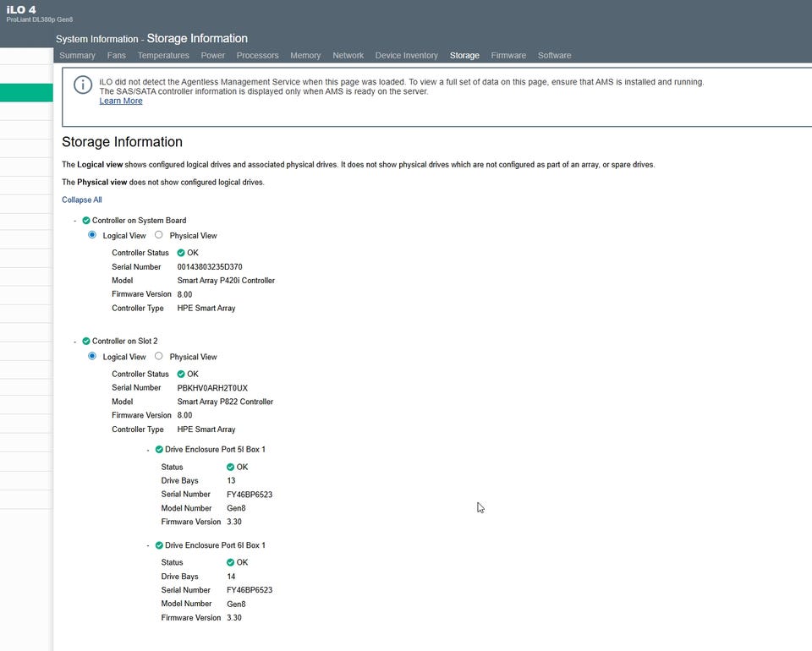The image size is (812, 651).
Task: Click OK status icon for P420i Controller Status
Action: coord(181,253)
